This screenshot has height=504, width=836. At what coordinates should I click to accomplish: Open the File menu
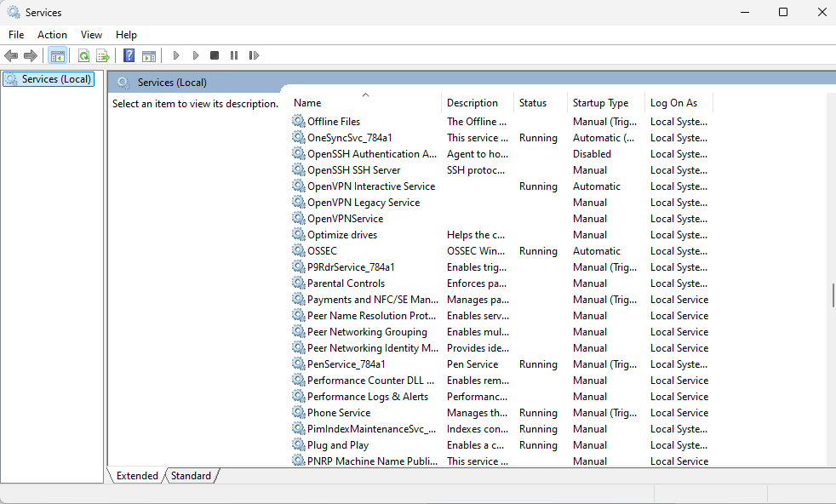pyautogui.click(x=16, y=35)
